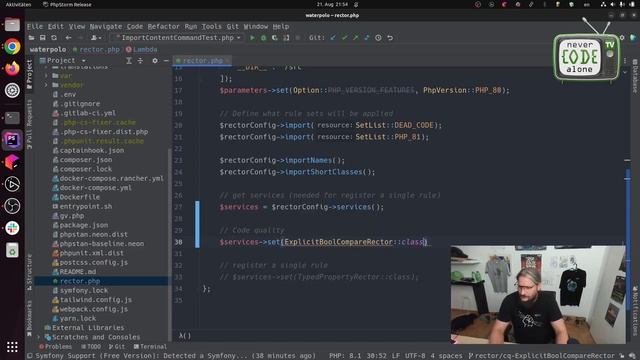Click the Git commit checkmark icon
The width and height of the screenshot is (640, 360).
[344, 38]
